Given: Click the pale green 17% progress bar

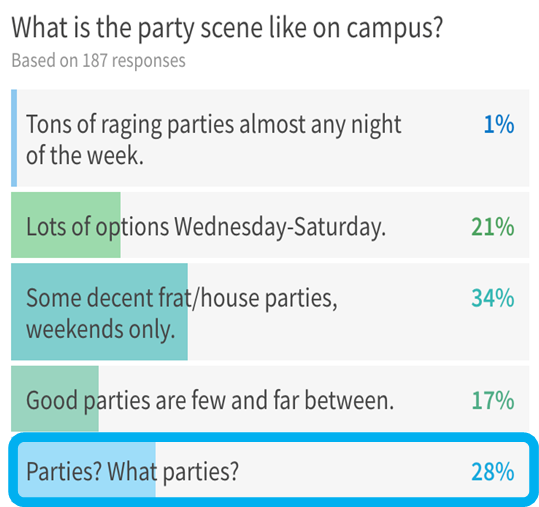Looking at the screenshot, I should tap(55, 398).
